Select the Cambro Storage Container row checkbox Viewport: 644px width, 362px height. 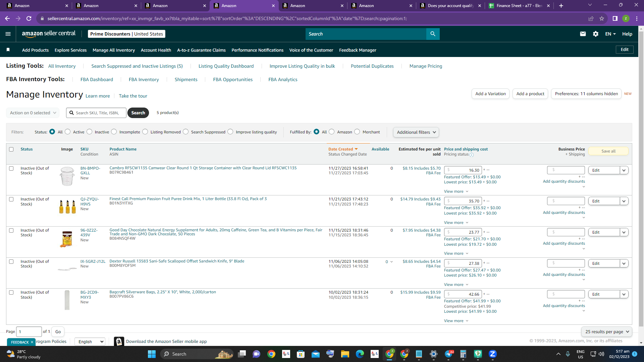click(11, 169)
